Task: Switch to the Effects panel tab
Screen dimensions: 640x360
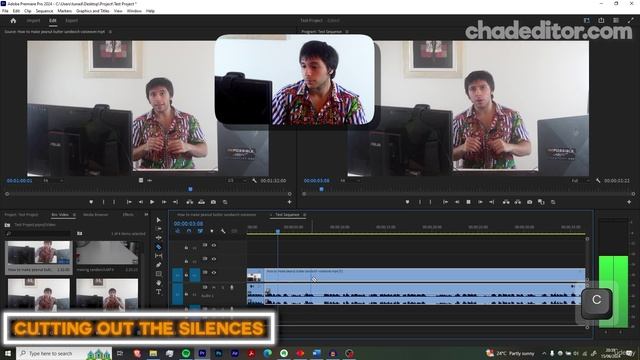Action: (128, 214)
